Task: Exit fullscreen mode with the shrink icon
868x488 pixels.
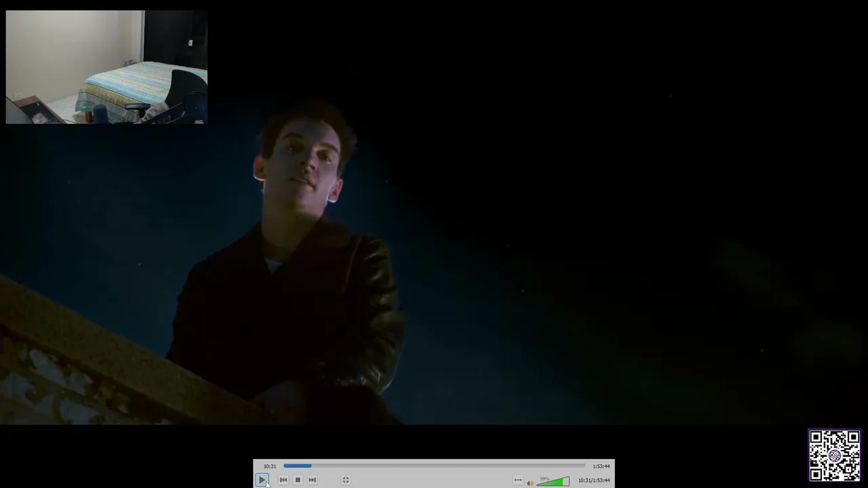Action: 345,480
